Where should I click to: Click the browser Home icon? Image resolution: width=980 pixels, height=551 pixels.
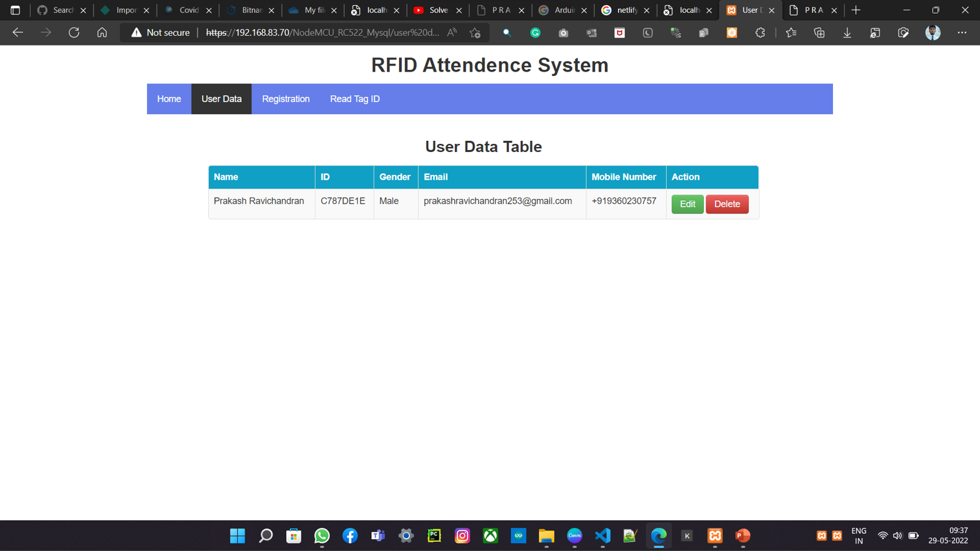pos(102,33)
